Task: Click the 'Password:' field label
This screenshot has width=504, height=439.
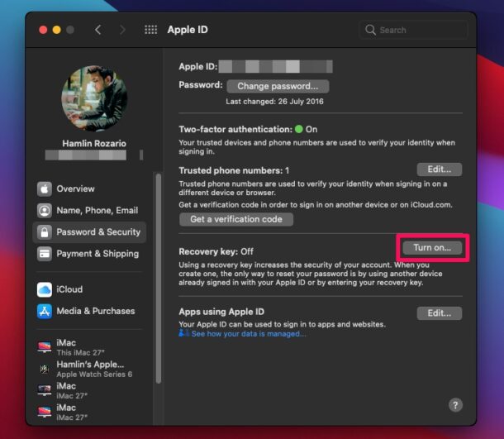Action: point(201,85)
